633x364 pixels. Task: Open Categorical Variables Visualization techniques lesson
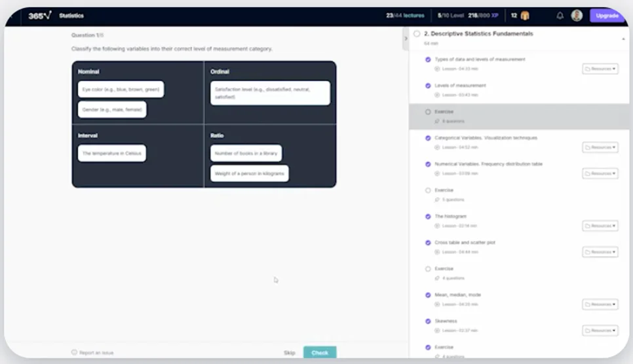(486, 138)
